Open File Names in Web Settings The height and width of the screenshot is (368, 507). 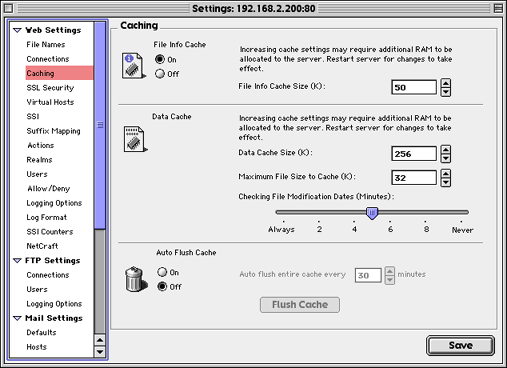[46, 44]
